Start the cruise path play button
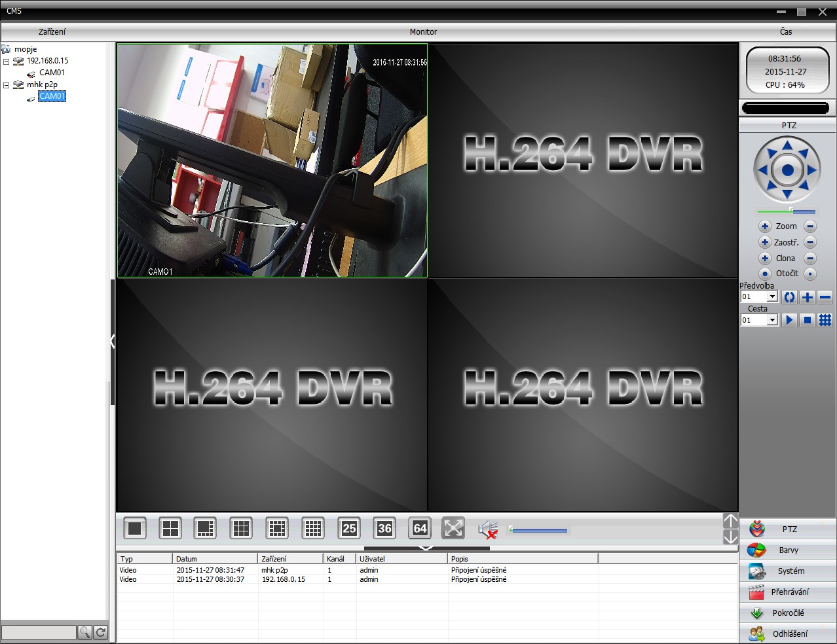 point(789,320)
